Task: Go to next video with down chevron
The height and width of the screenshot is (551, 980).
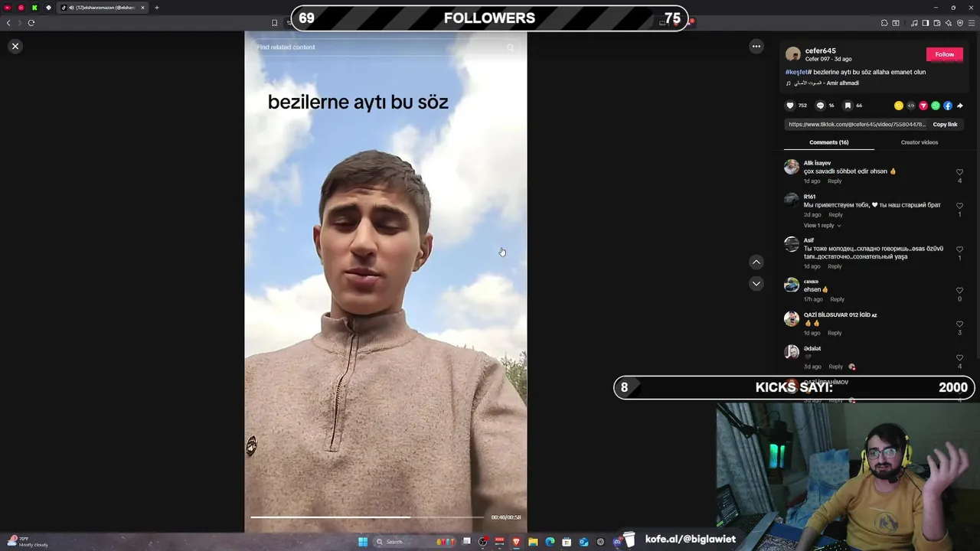Action: (756, 283)
